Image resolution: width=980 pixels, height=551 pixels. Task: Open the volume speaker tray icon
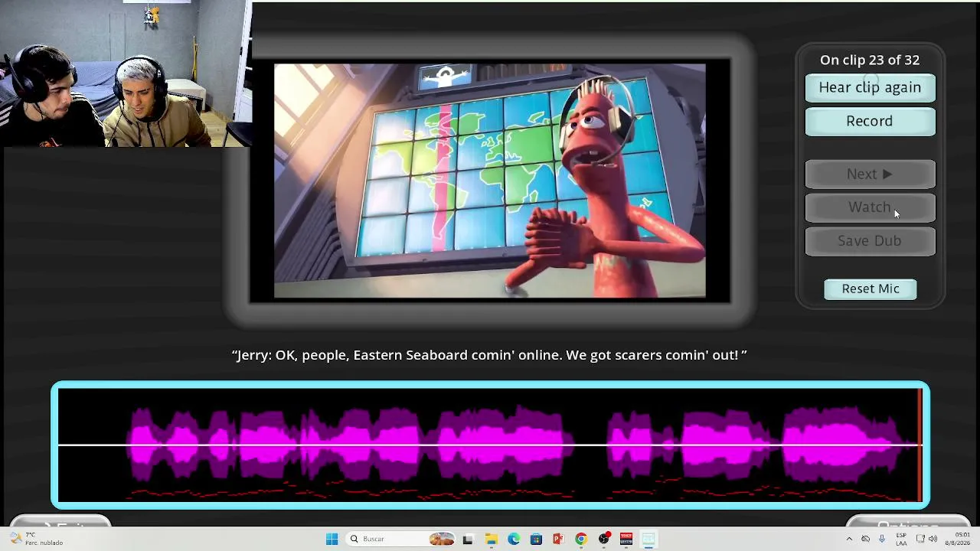[933, 539]
